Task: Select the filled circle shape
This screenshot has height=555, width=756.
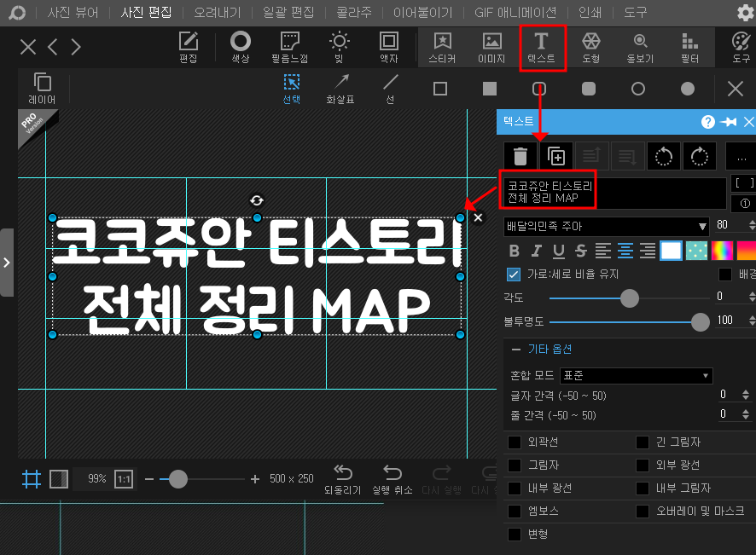Action: click(688, 89)
